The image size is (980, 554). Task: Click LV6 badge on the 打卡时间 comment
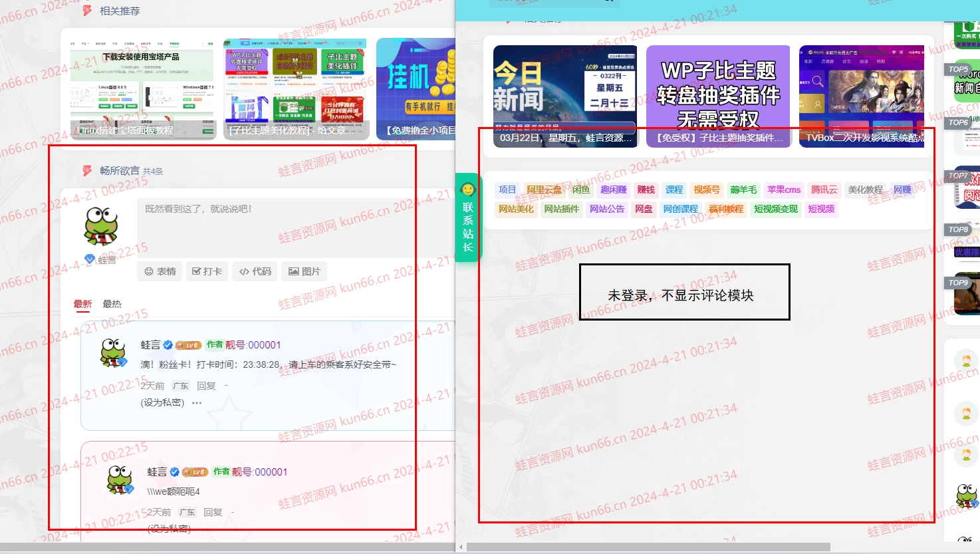click(189, 345)
